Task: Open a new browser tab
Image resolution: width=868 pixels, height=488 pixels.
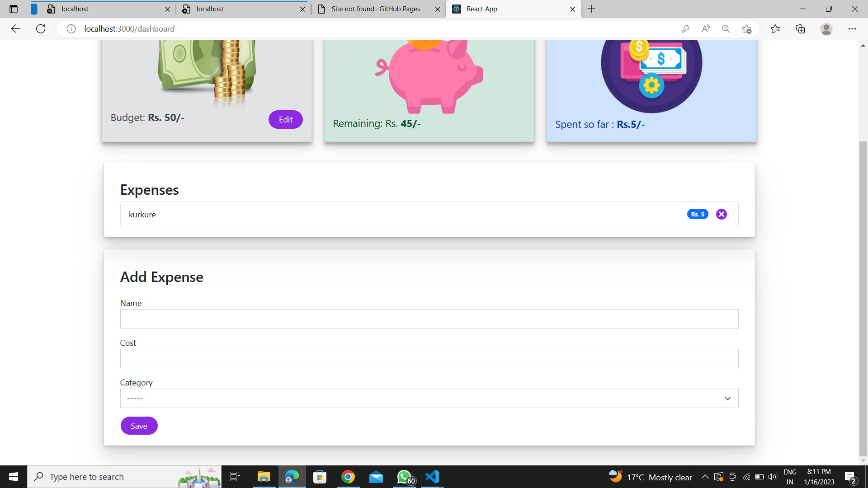Action: click(592, 9)
